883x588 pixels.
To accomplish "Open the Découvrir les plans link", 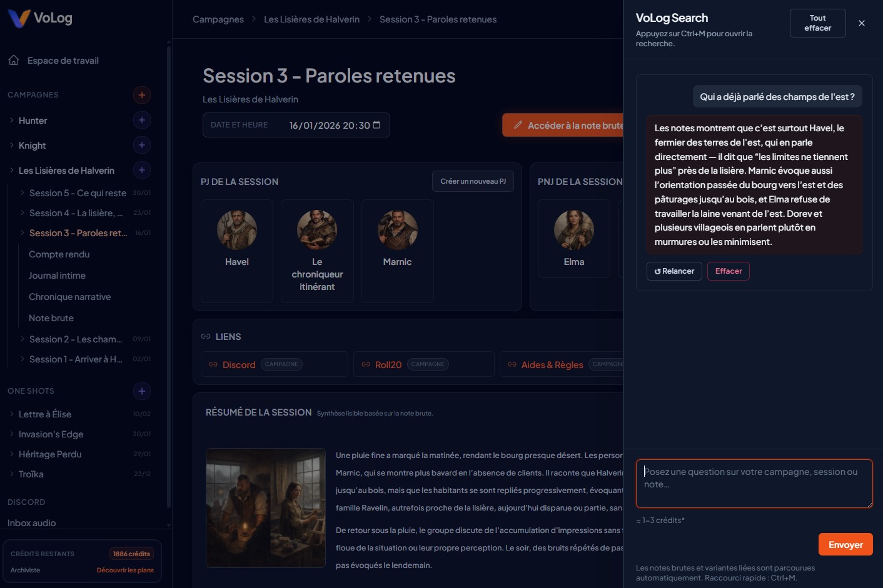I will pos(124,570).
